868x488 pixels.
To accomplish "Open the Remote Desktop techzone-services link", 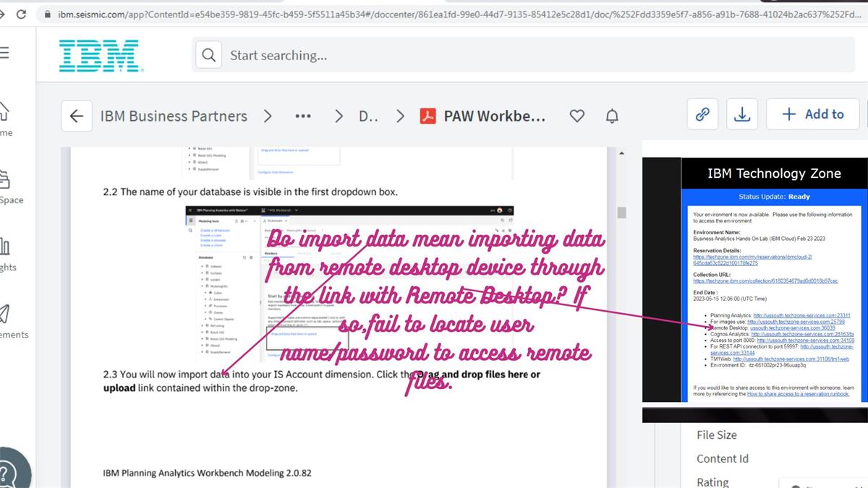I will [x=793, y=328].
